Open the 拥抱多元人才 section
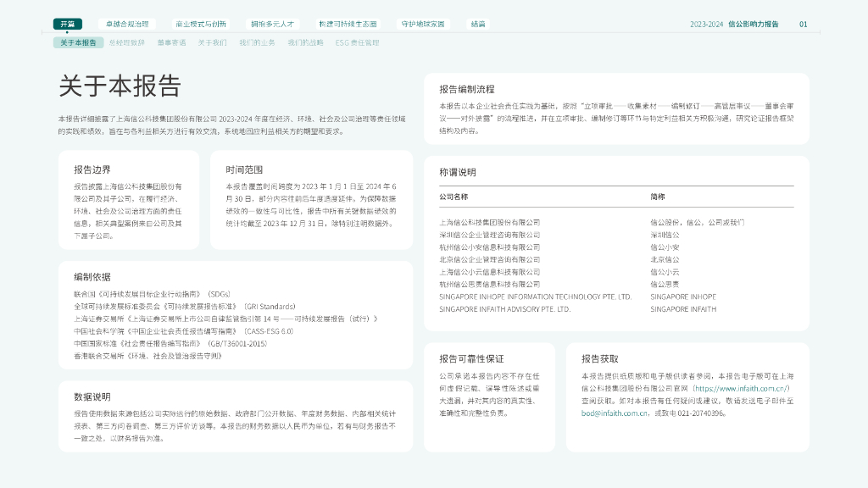The height and width of the screenshot is (488, 868). pos(271,24)
